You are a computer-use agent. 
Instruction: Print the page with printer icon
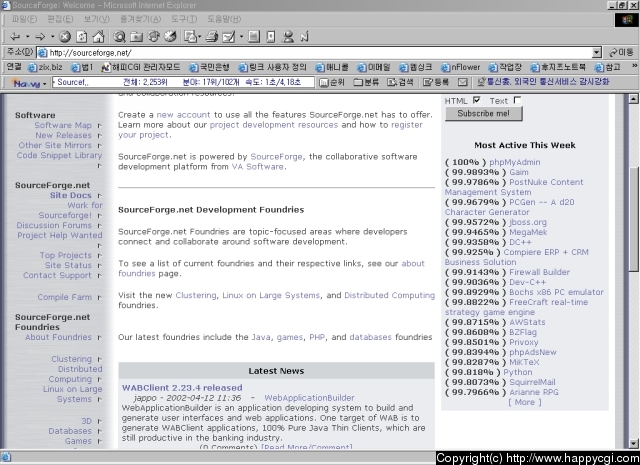[x=211, y=37]
